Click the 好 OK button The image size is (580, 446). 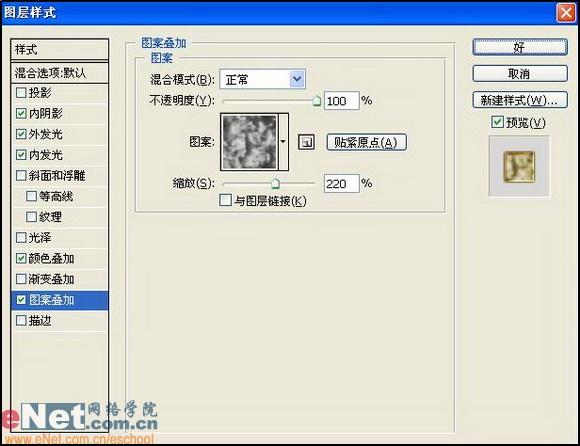pyautogui.click(x=520, y=47)
